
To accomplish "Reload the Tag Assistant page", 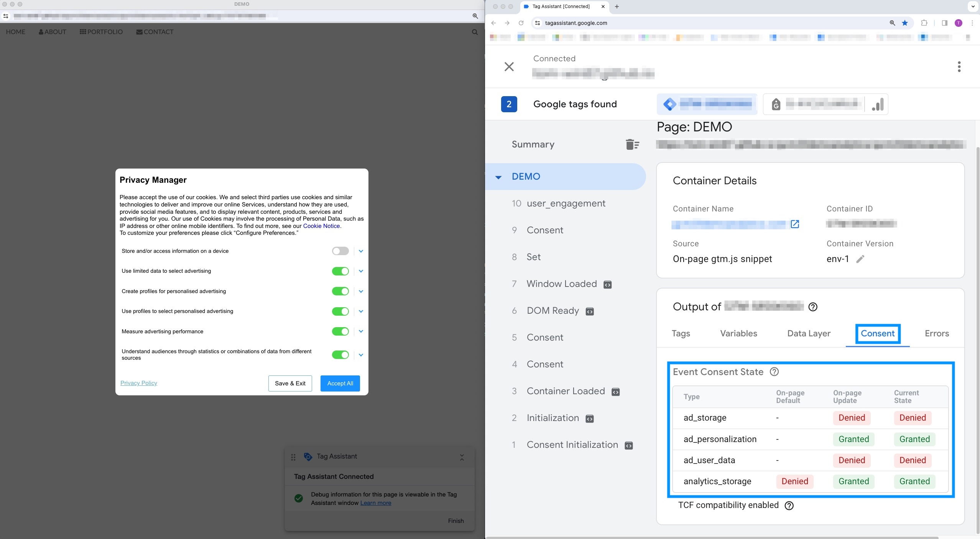I will click(x=521, y=23).
